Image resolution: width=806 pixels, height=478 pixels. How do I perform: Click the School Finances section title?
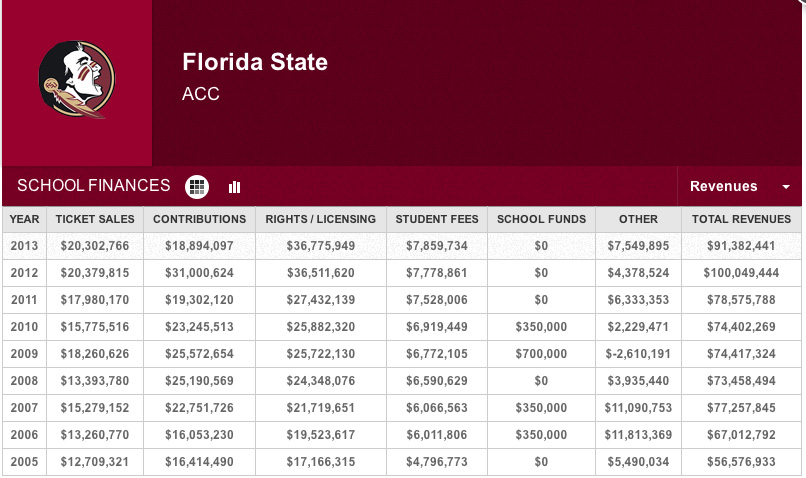[x=94, y=186]
